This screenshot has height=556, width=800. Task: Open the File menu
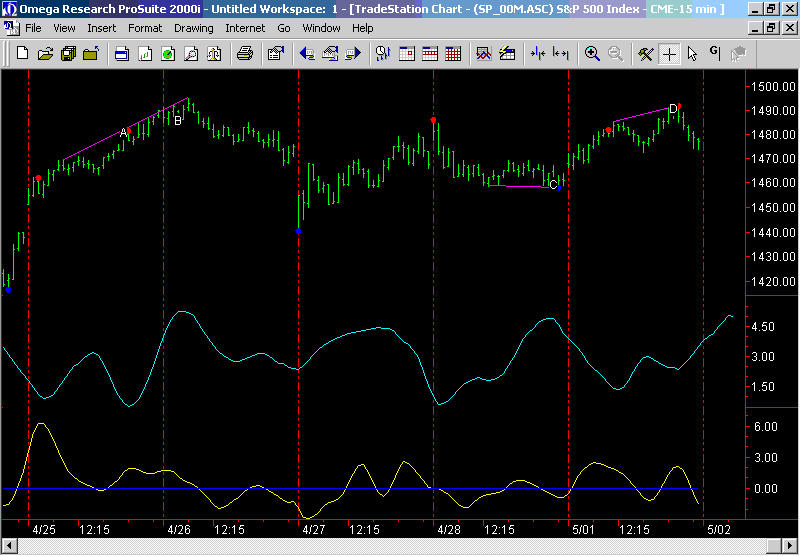tap(33, 28)
